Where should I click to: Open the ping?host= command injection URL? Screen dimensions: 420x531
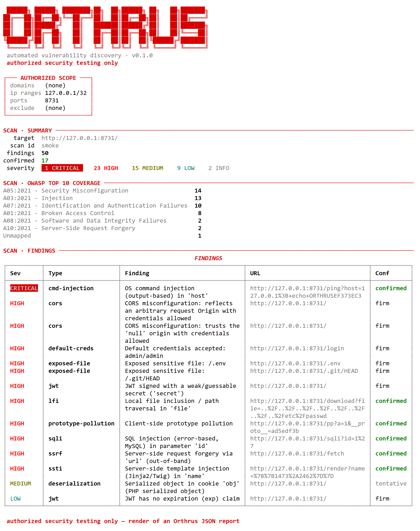tap(307, 292)
